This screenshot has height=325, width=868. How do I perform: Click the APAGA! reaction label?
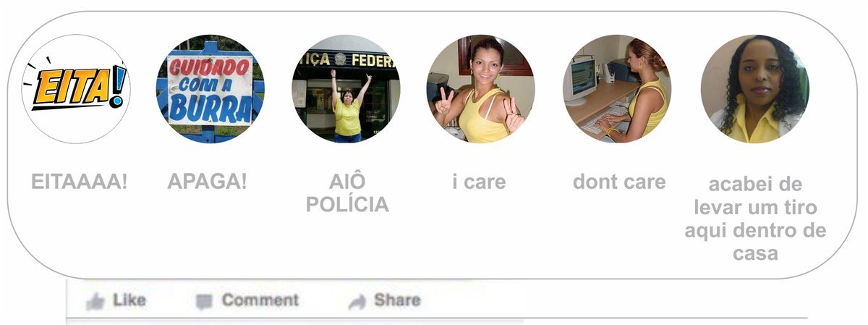(x=208, y=182)
